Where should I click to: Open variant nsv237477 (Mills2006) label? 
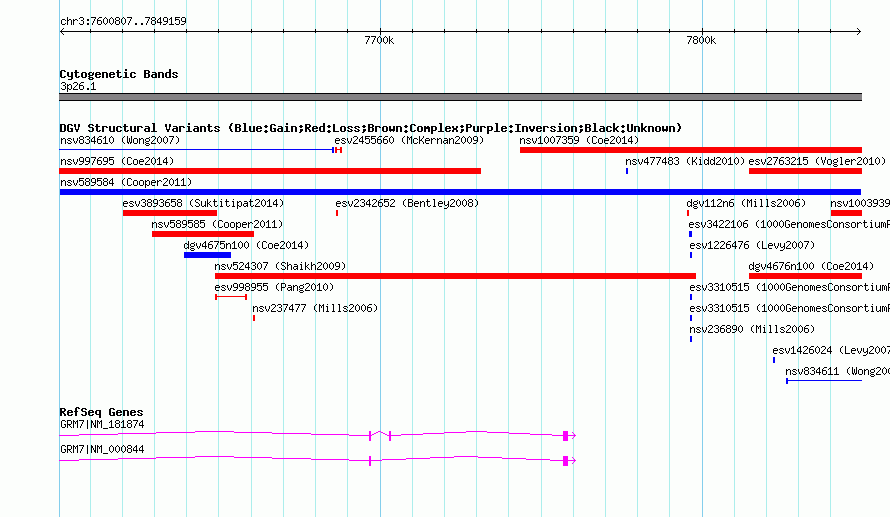point(315,308)
